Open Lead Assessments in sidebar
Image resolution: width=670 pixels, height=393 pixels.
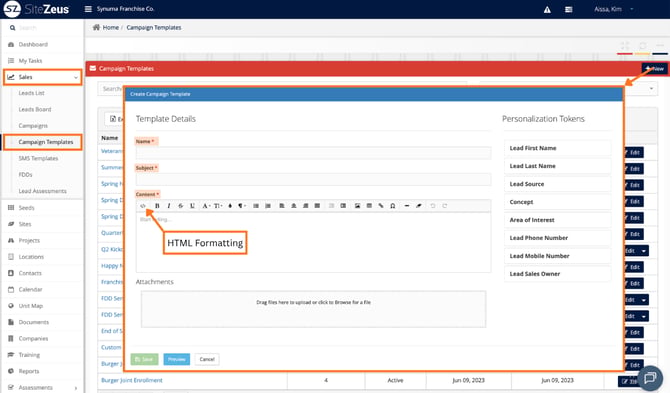tap(42, 191)
